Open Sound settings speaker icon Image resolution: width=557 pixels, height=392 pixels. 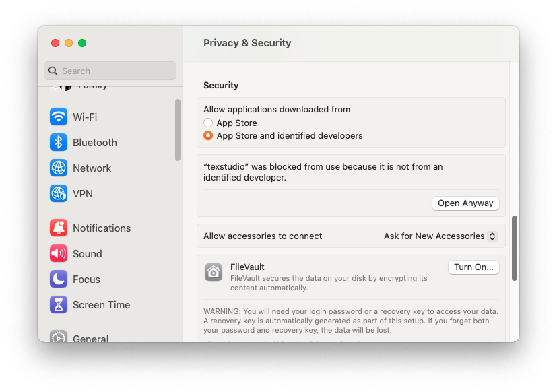click(x=59, y=253)
